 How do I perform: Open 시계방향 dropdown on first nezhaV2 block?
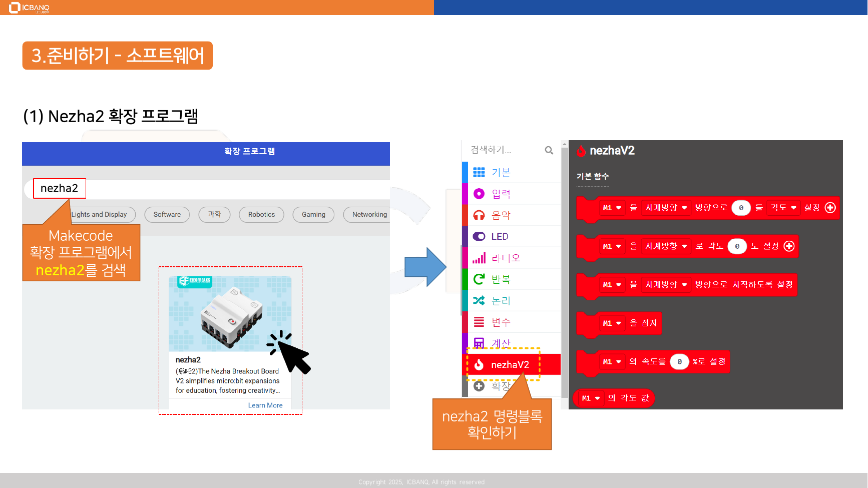tap(666, 208)
